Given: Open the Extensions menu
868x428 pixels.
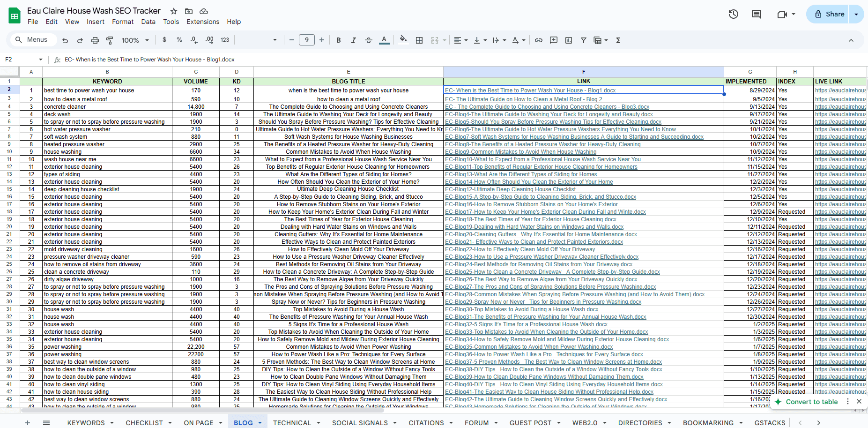Looking at the screenshot, I should click(x=203, y=22).
